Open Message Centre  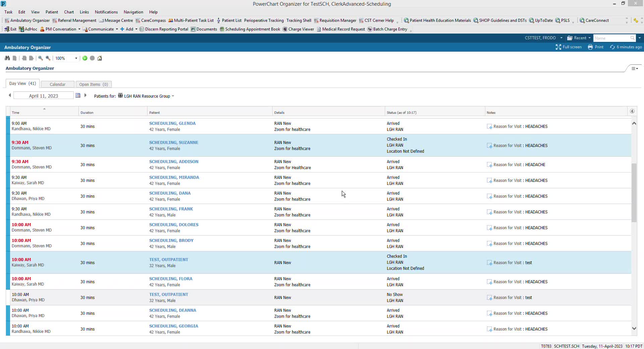tap(116, 20)
